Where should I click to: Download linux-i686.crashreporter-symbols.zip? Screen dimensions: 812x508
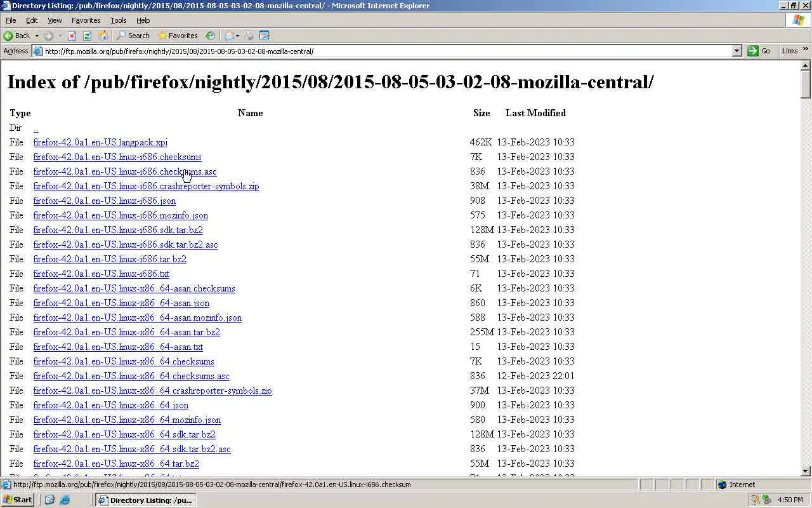(146, 186)
